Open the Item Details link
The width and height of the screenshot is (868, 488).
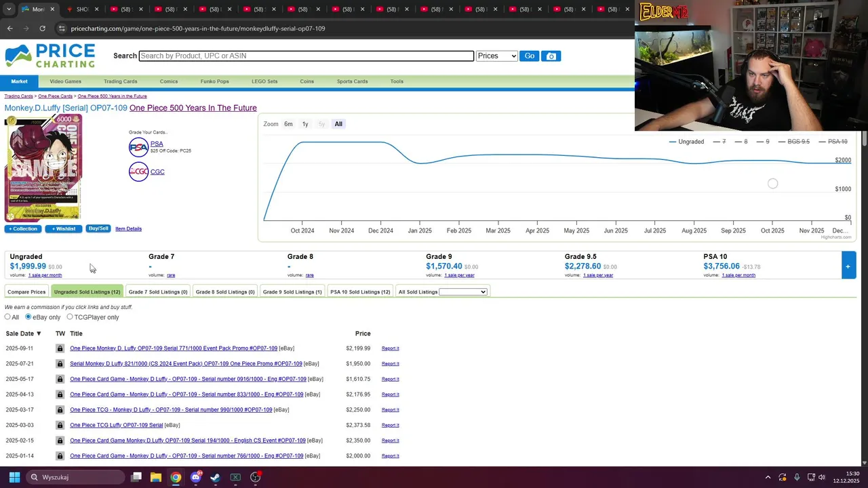pyautogui.click(x=128, y=229)
